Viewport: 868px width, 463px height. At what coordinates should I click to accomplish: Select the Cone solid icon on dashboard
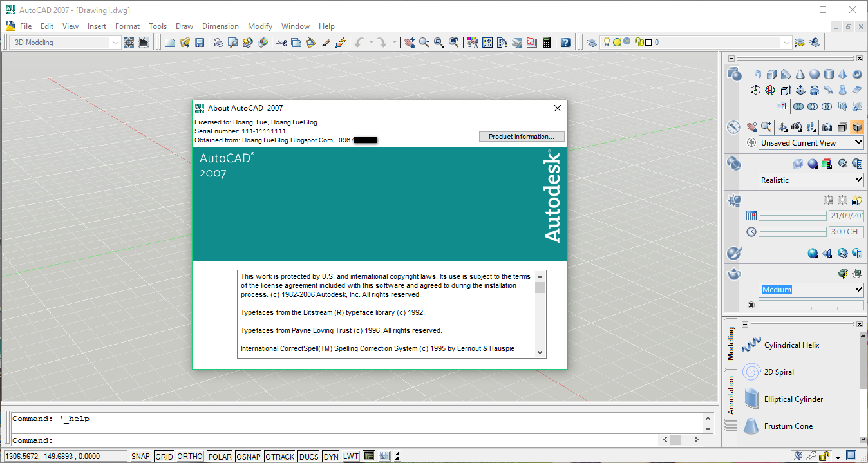tap(800, 75)
